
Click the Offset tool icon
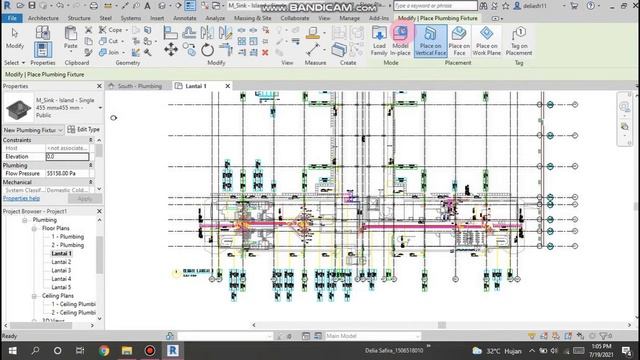coord(189,33)
